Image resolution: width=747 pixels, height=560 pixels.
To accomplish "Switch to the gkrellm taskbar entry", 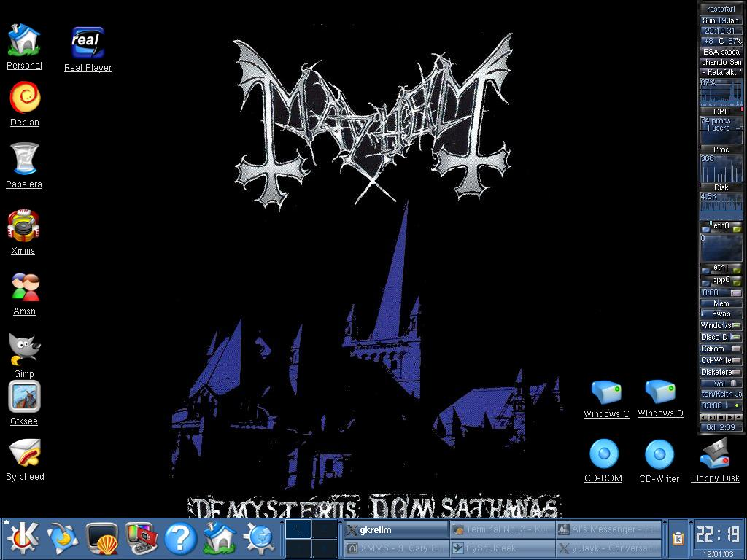I will click(x=396, y=530).
